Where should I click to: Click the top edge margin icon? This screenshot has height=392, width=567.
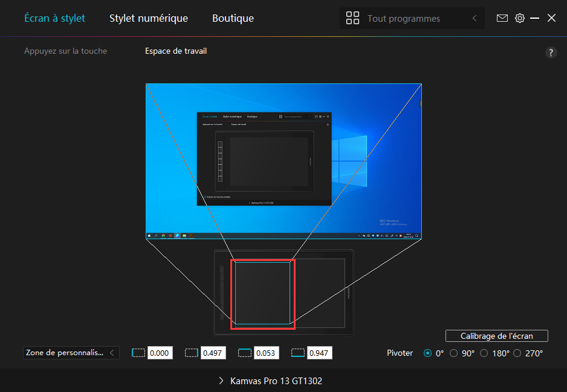pyautogui.click(x=244, y=353)
